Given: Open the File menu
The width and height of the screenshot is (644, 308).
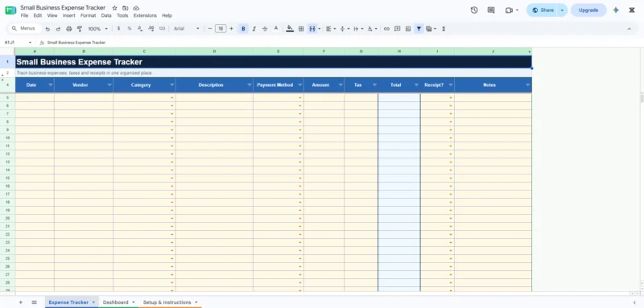Looking at the screenshot, I should coord(25,15).
